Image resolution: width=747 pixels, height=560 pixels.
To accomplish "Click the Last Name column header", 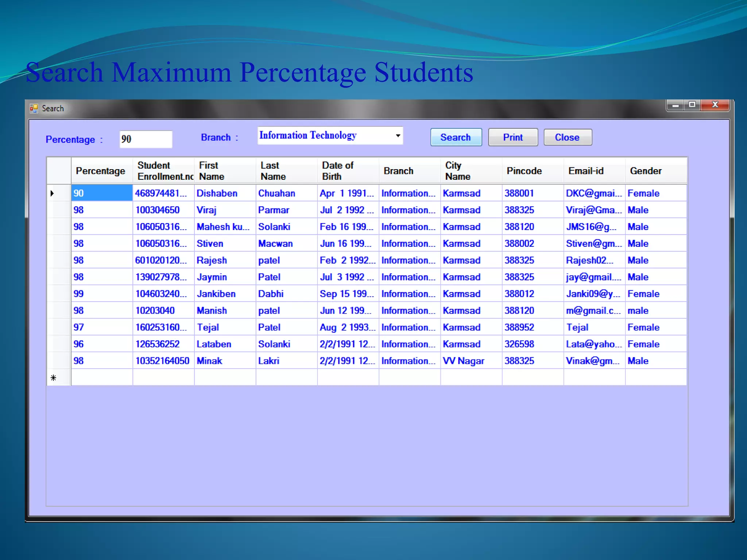I will pos(287,171).
